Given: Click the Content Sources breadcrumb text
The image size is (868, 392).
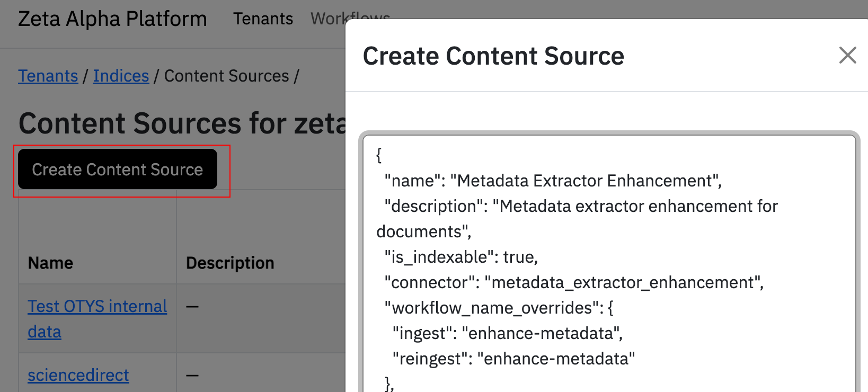Looking at the screenshot, I should (x=227, y=76).
